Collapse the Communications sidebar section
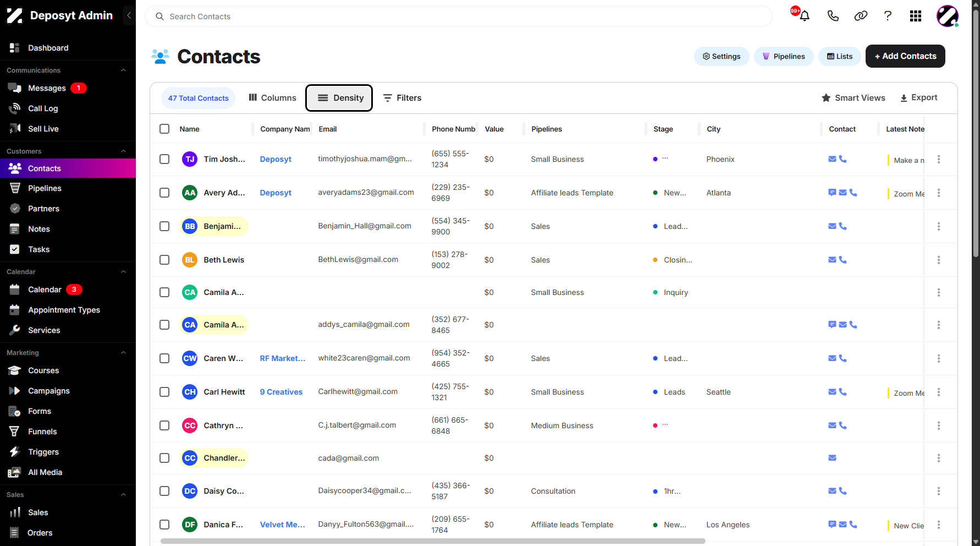The width and height of the screenshot is (980, 546). pyautogui.click(x=123, y=70)
